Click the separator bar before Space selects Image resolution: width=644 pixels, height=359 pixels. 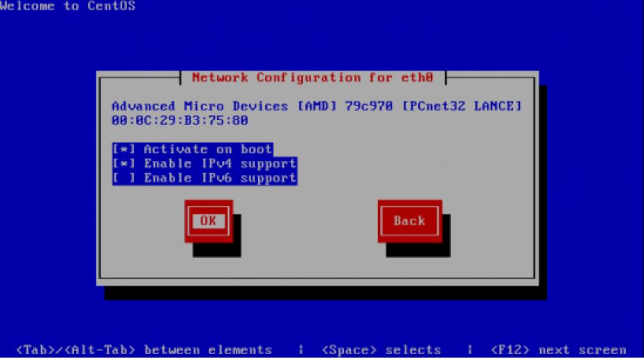[301, 350]
